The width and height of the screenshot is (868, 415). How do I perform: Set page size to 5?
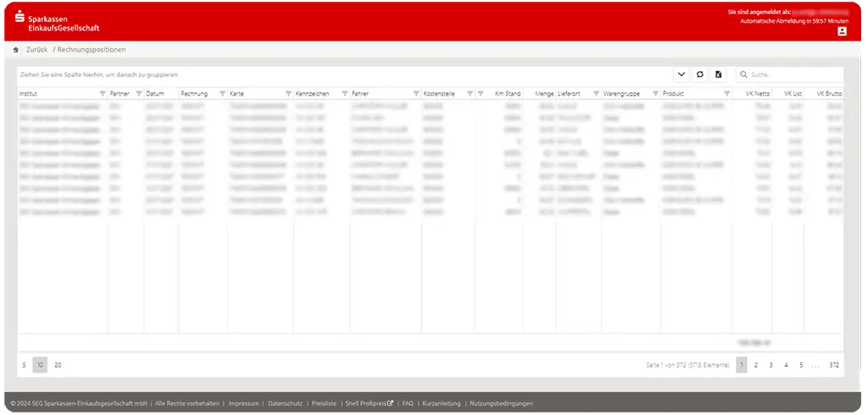(24, 365)
